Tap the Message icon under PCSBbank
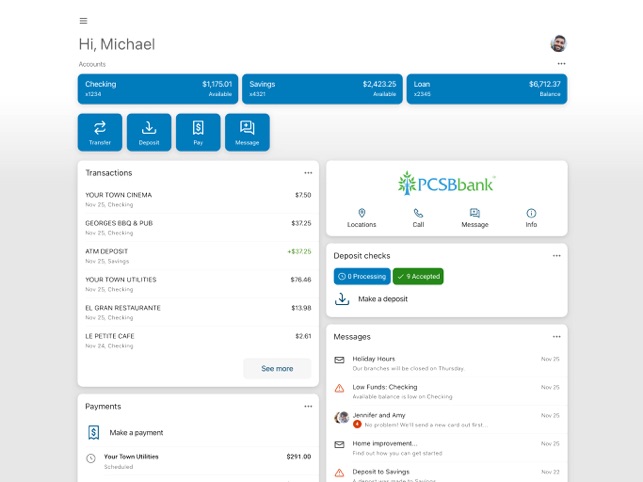 click(x=475, y=213)
